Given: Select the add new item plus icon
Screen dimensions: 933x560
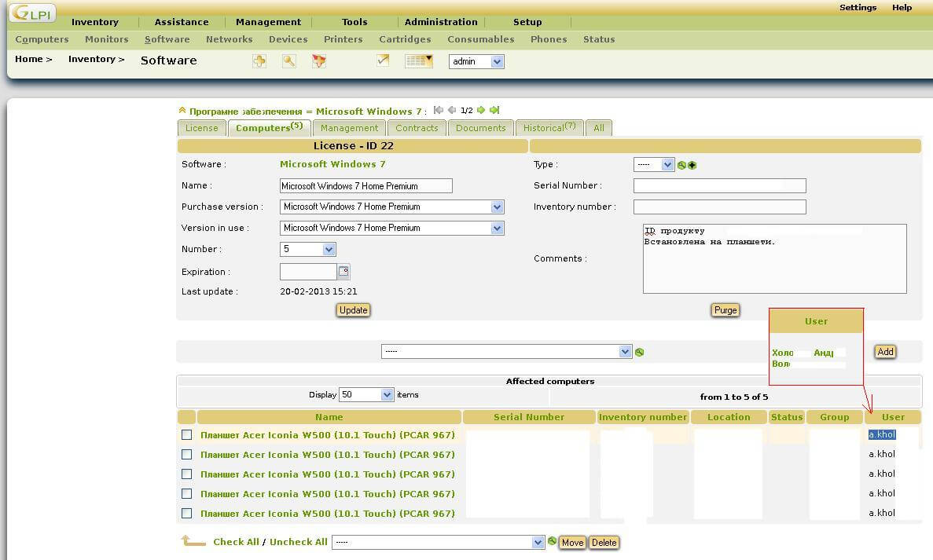Looking at the screenshot, I should [259, 60].
